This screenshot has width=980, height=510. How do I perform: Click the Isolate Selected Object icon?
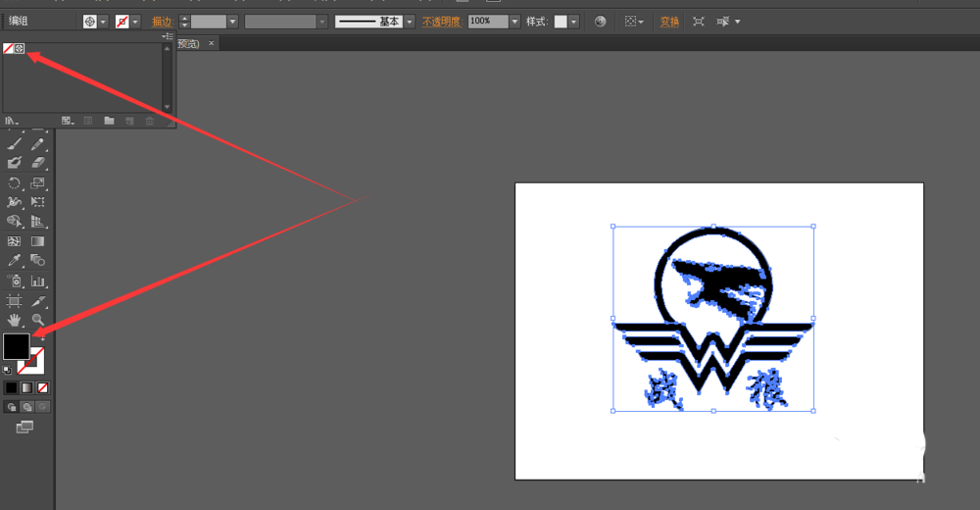[698, 22]
